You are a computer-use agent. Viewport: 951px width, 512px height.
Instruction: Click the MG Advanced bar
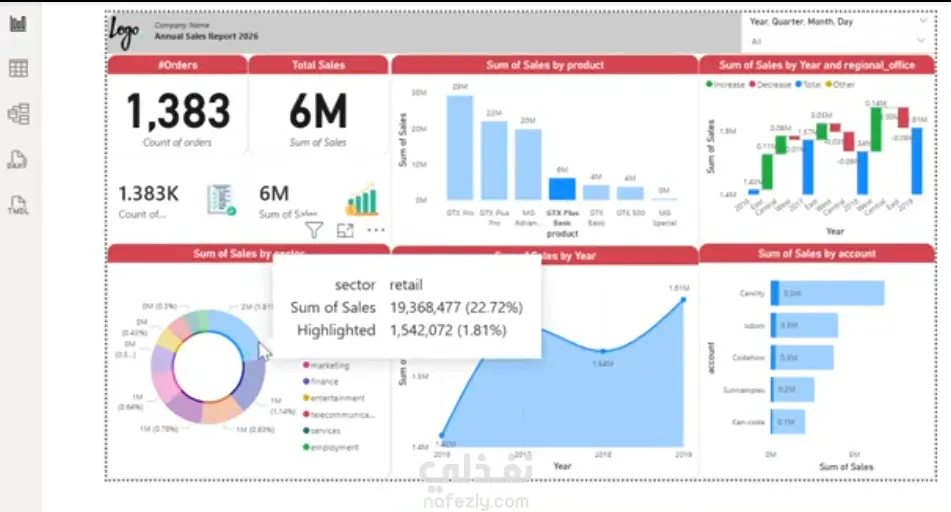point(528,164)
